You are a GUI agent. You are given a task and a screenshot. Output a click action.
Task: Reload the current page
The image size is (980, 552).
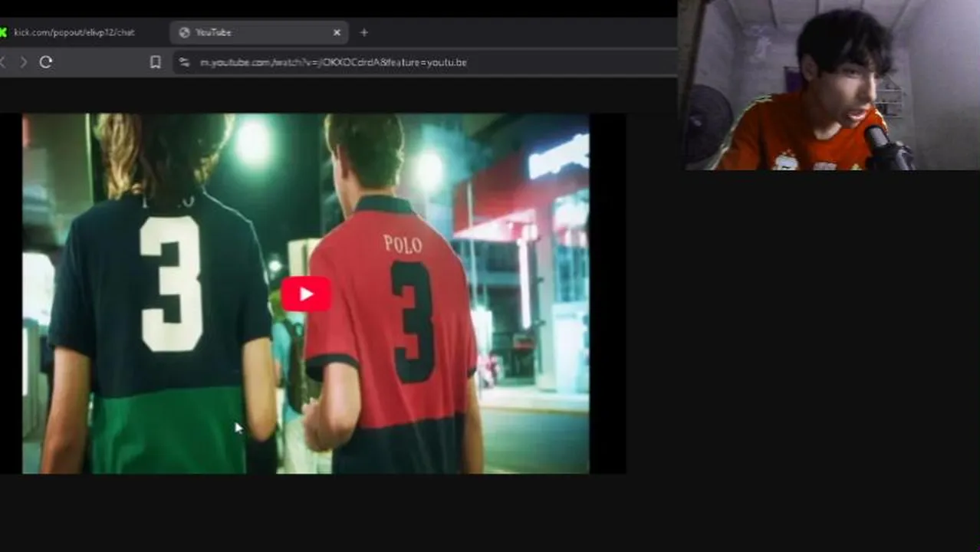pos(46,62)
